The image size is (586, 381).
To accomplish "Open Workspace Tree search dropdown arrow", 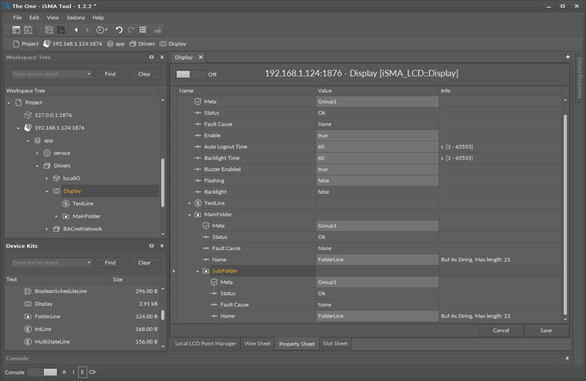I will pos(89,74).
